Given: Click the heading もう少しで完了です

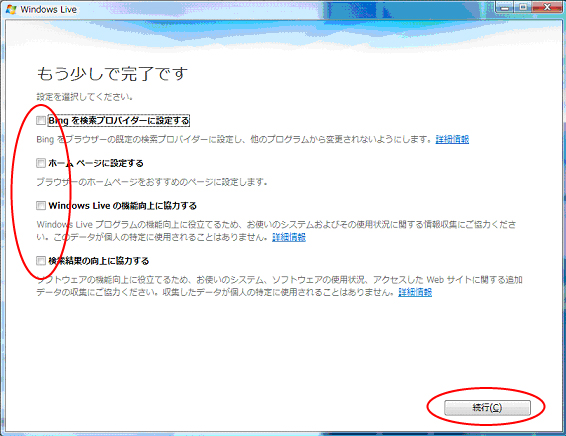Looking at the screenshot, I should coord(112,74).
